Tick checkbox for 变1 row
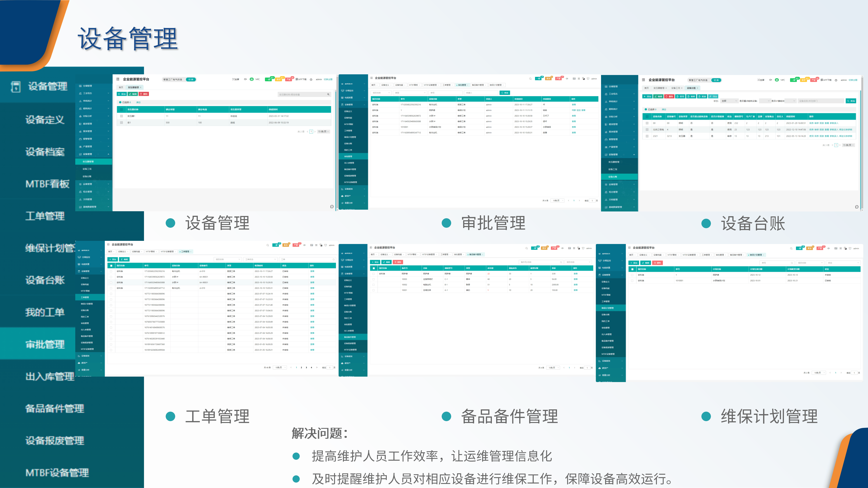The height and width of the screenshot is (488, 868). [121, 123]
